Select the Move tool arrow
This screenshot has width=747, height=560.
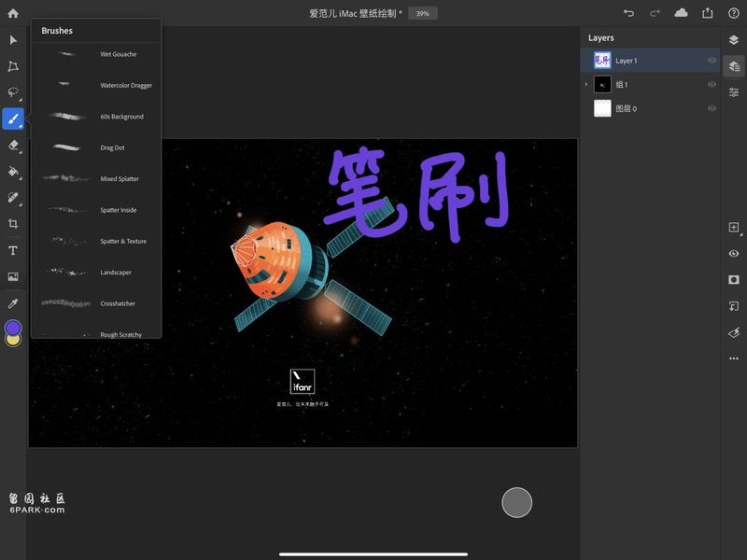(x=13, y=40)
